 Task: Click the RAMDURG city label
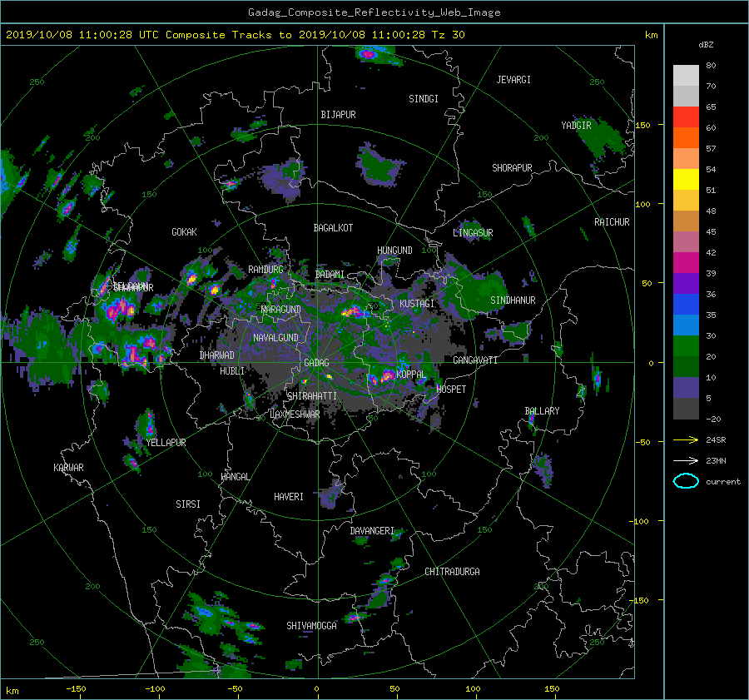(265, 270)
